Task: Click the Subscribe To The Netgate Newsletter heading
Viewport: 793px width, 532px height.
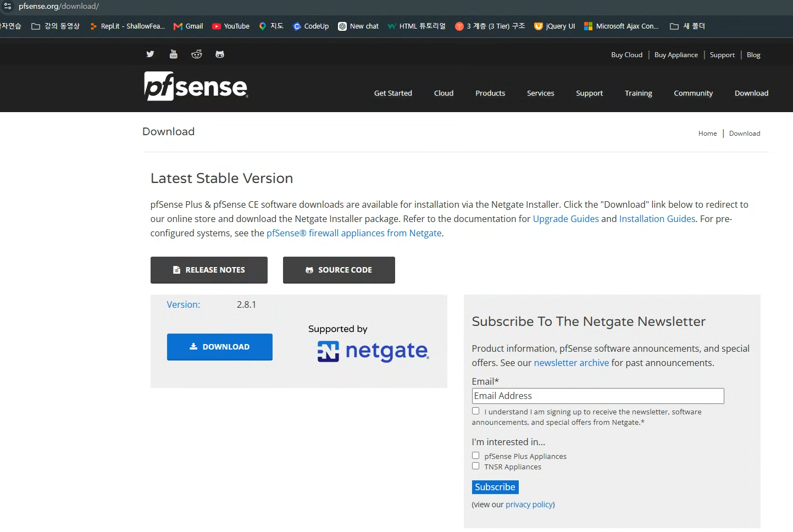Action: (589, 322)
